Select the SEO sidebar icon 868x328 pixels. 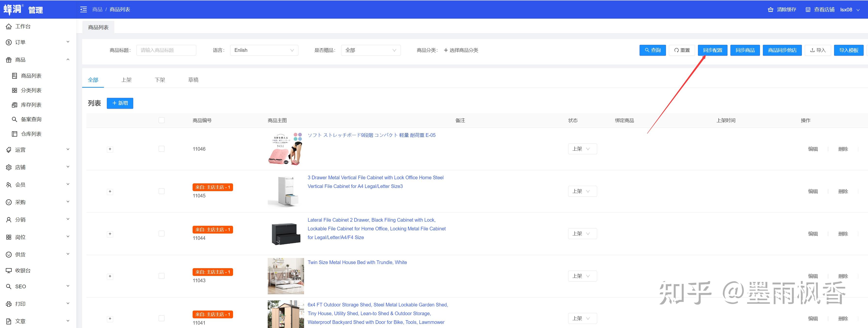pos(9,286)
